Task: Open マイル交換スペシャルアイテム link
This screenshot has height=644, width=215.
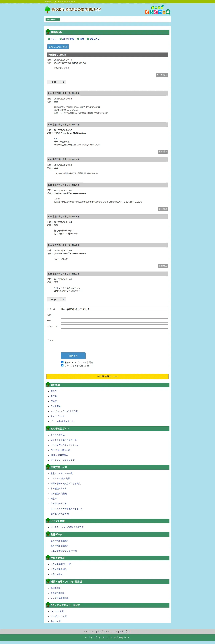Action: coord(65,445)
